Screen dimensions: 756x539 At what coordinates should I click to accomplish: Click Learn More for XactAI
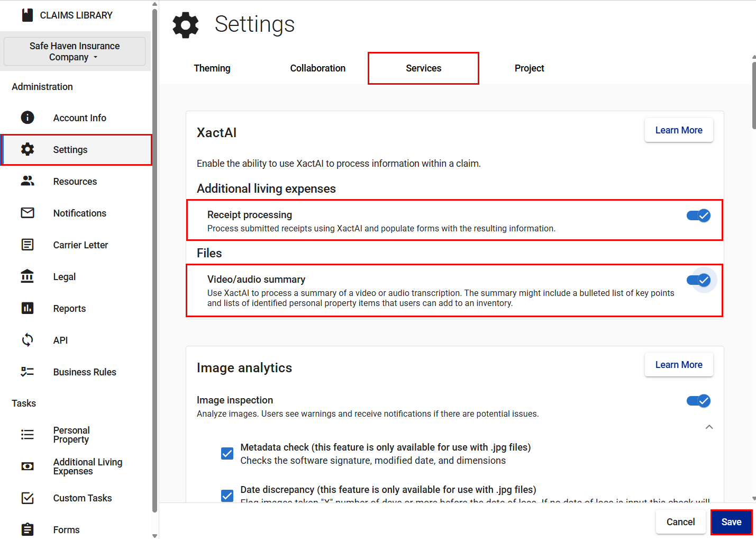(x=679, y=130)
